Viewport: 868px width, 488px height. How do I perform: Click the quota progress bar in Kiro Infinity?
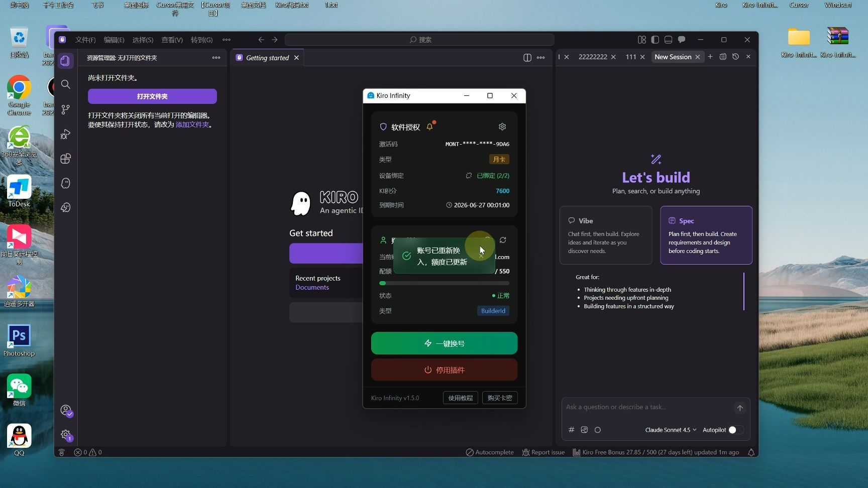pyautogui.click(x=444, y=283)
